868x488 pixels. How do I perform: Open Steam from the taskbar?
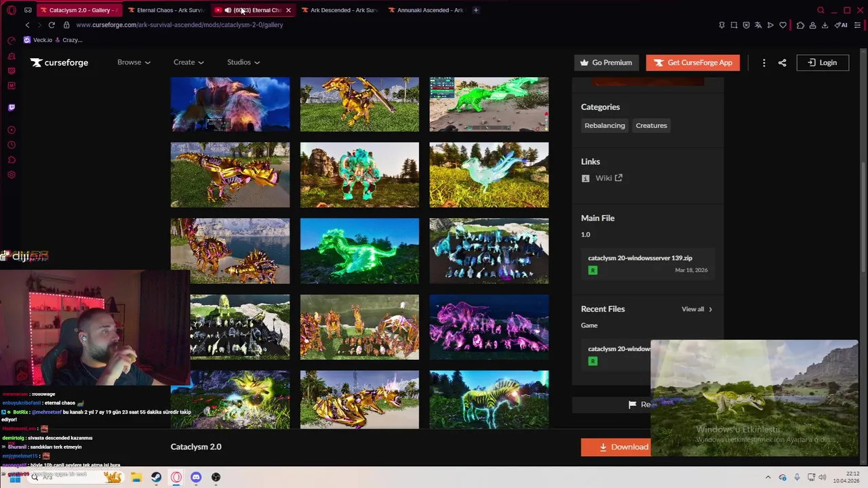[x=156, y=477]
